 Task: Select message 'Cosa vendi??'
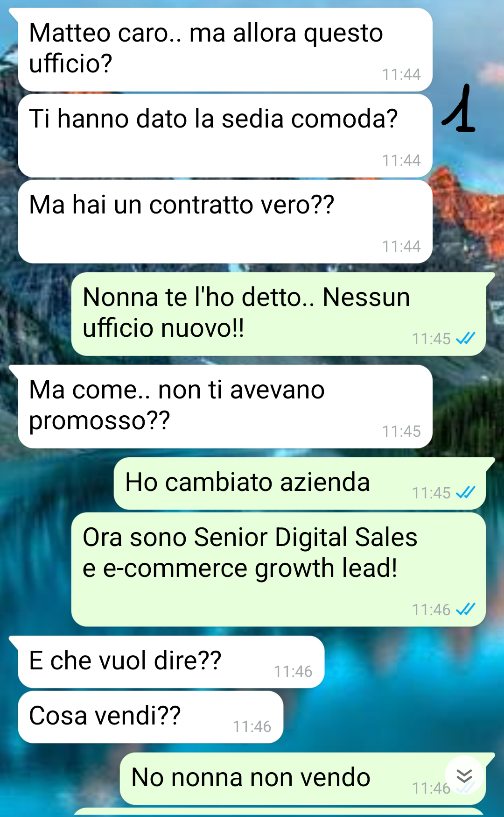(150, 718)
